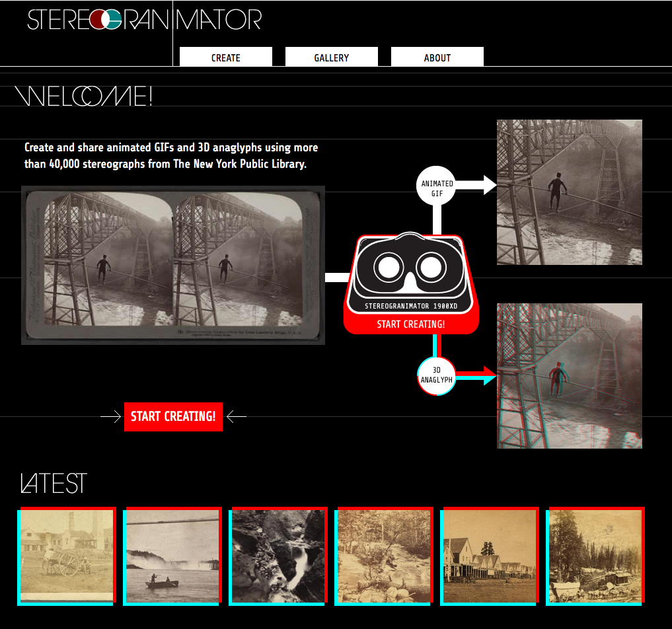
Task: View the 3D anaglyph tightrope preview image
Action: (x=569, y=376)
